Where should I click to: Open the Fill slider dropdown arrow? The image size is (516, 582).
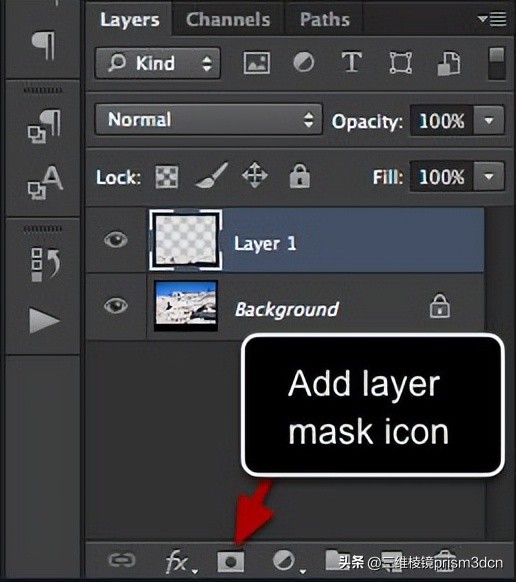click(489, 176)
